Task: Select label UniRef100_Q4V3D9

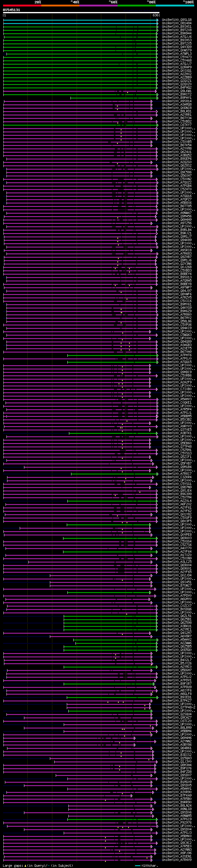Action: (177, 47)
